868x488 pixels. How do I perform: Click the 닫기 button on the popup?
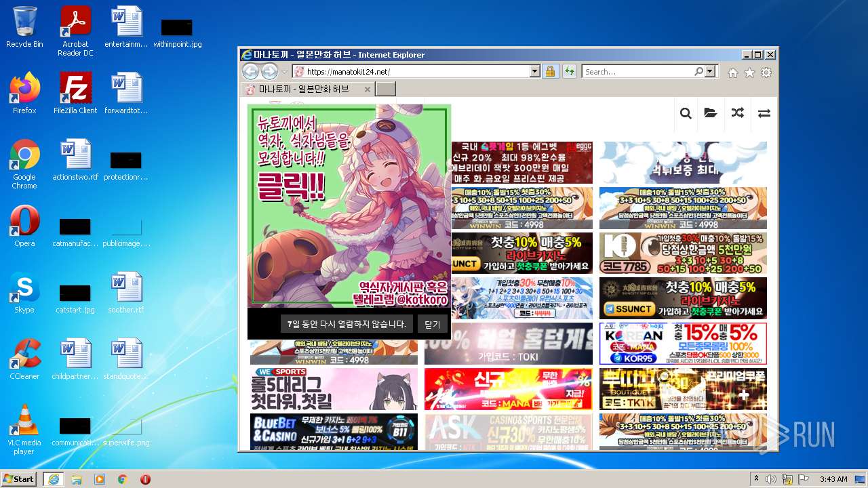pyautogui.click(x=433, y=325)
